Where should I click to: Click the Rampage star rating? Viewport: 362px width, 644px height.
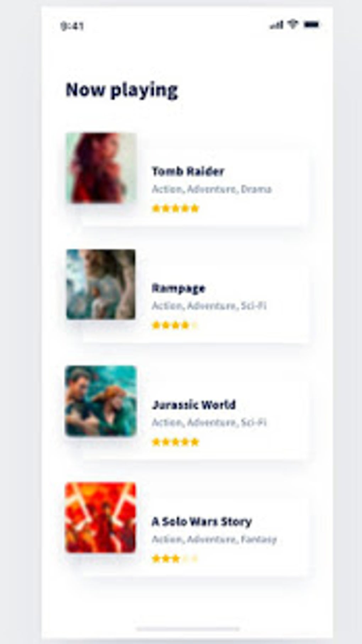pos(175,325)
